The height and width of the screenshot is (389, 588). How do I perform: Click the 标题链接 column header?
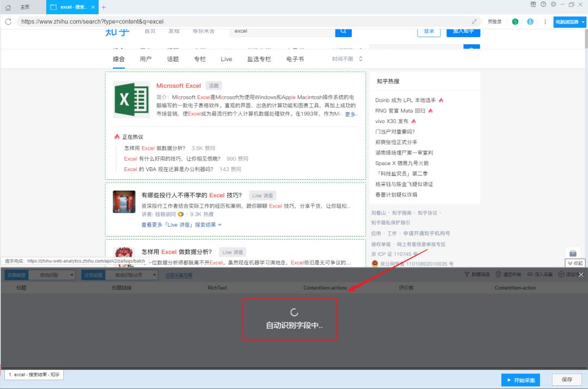121,288
